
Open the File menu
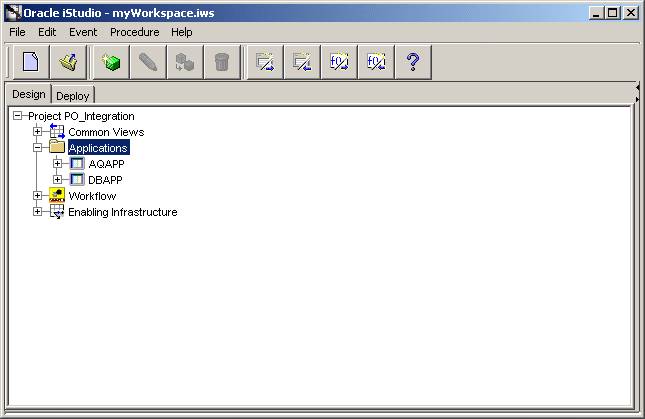[17, 32]
